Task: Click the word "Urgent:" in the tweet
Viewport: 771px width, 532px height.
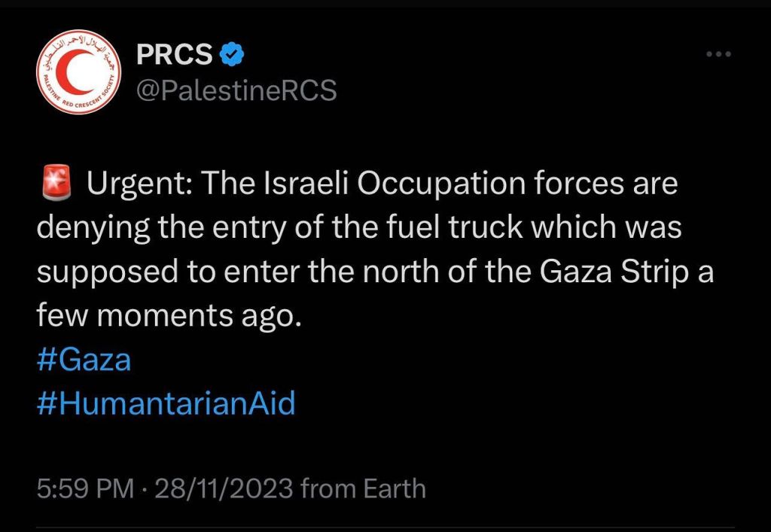Action: pos(139,184)
